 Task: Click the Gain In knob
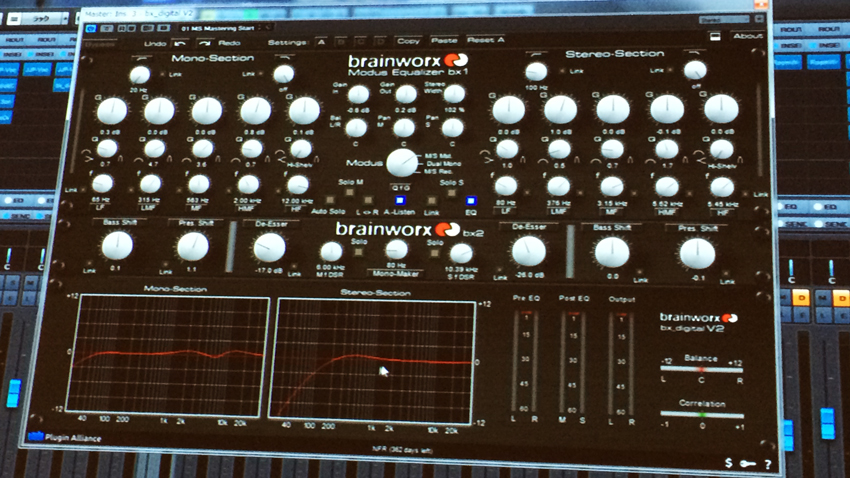(x=358, y=95)
